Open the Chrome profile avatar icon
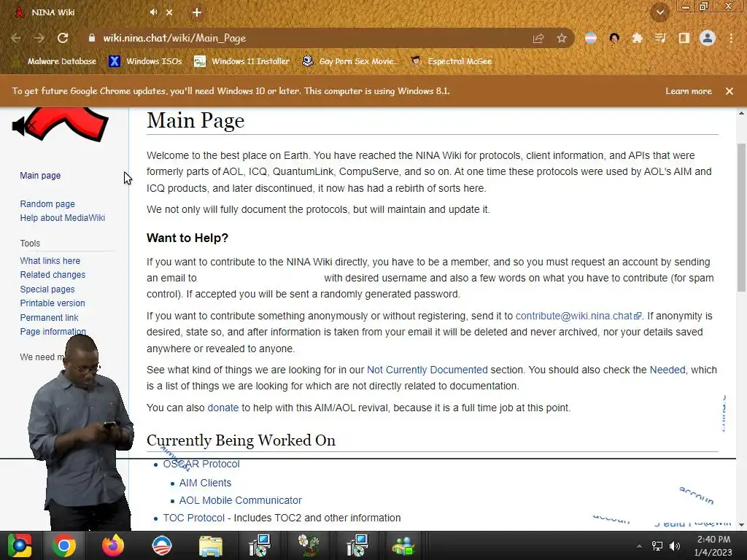Image resolution: width=747 pixels, height=560 pixels. [x=708, y=38]
